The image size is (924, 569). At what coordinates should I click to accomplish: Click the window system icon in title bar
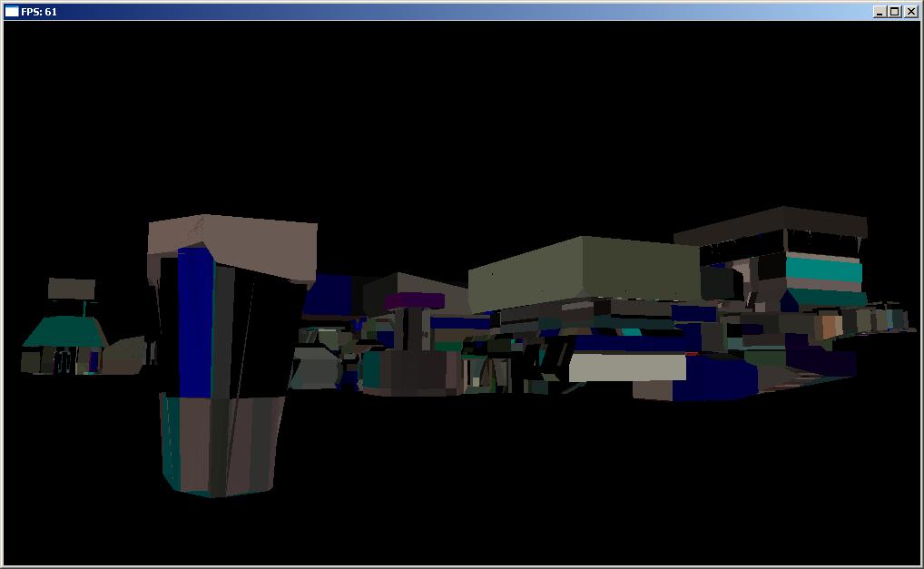pos(12,12)
